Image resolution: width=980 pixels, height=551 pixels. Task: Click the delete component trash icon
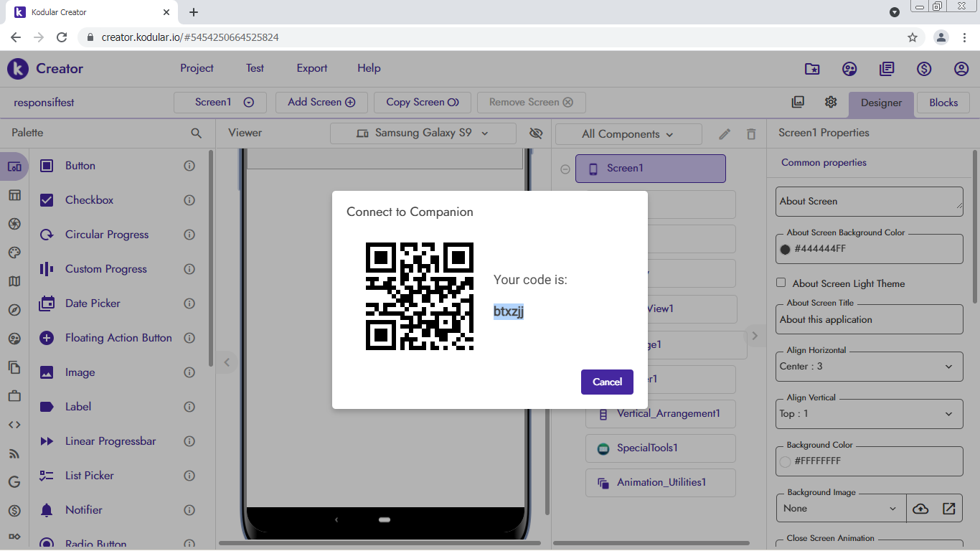(x=751, y=134)
